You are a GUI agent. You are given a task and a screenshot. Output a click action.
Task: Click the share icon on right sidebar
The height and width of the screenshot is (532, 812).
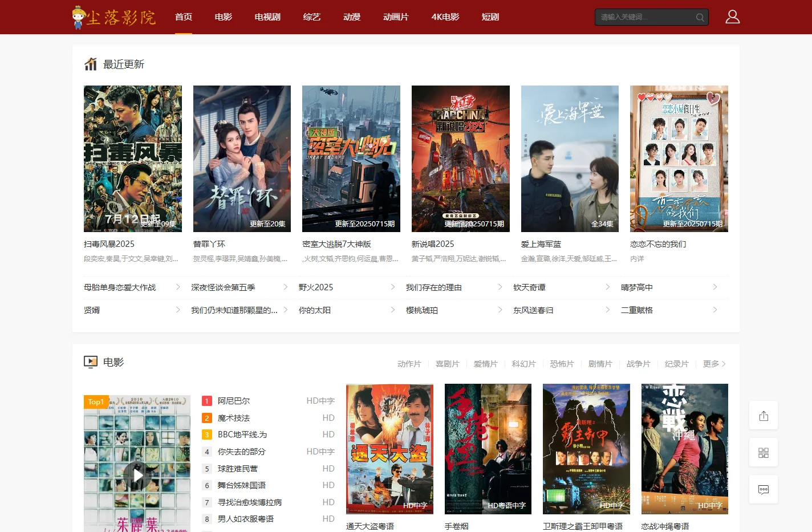(764, 416)
